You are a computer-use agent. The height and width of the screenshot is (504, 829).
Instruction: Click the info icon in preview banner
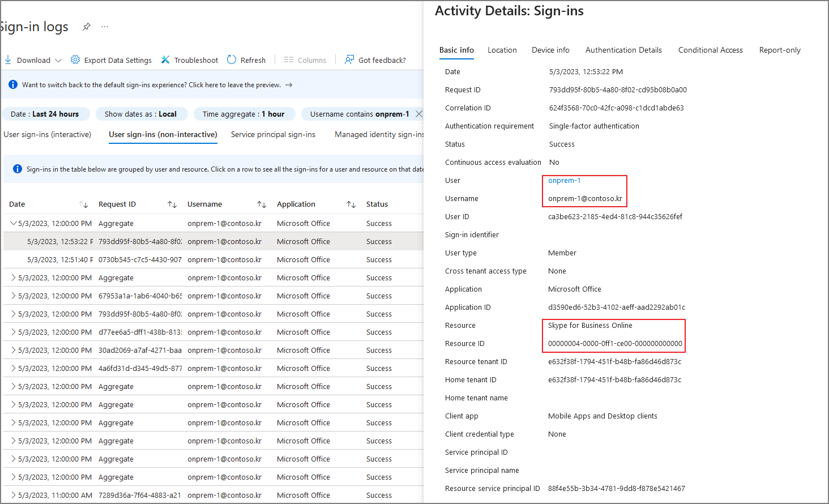pyautogui.click(x=13, y=85)
